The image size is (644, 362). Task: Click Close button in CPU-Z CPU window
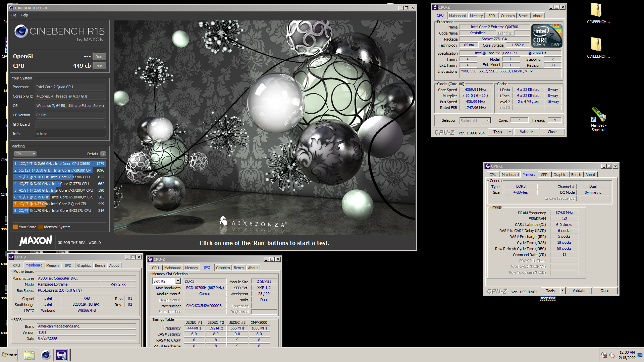pyautogui.click(x=552, y=132)
